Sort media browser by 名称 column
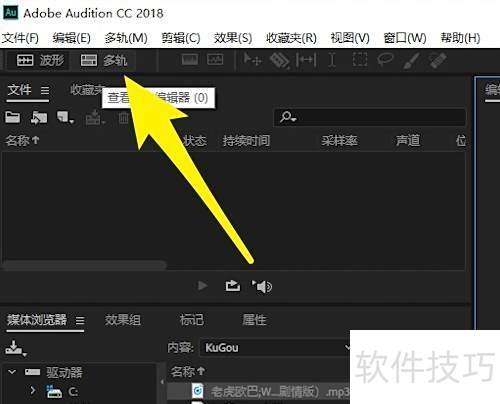Image resolution: width=500 pixels, height=404 pixels. tap(188, 371)
